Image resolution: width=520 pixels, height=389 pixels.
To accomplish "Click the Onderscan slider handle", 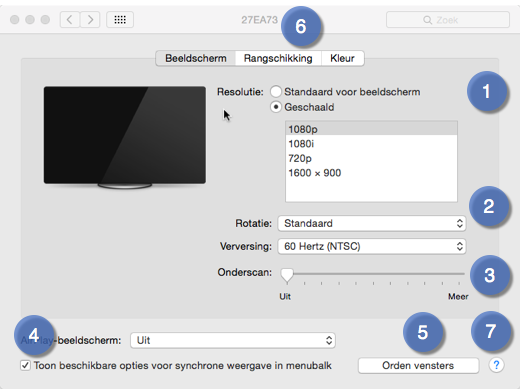I will click(x=287, y=275).
